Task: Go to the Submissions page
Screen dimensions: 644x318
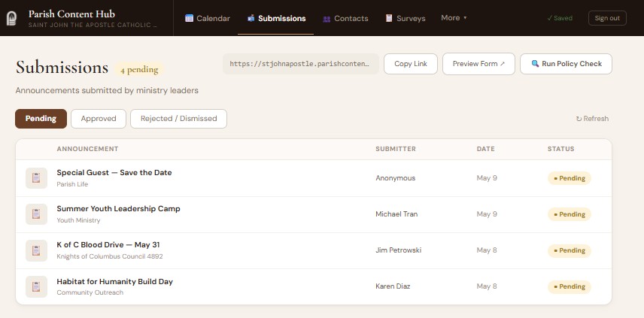Action: (276, 18)
